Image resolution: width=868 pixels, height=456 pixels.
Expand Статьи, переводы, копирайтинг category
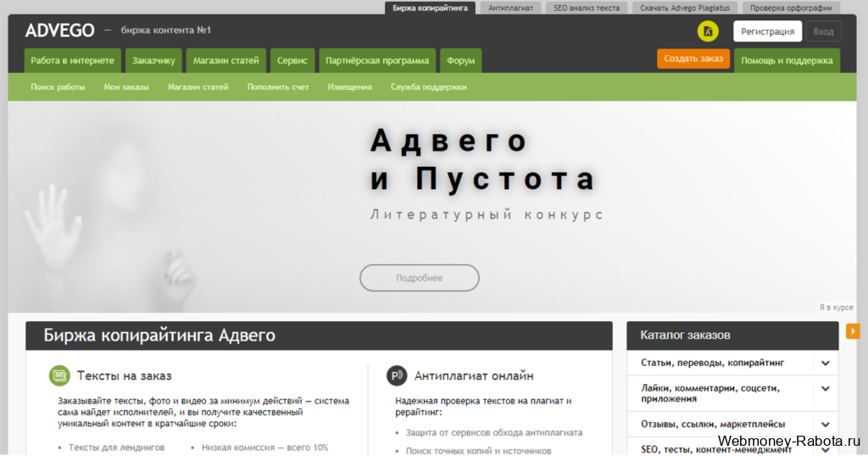point(826,363)
